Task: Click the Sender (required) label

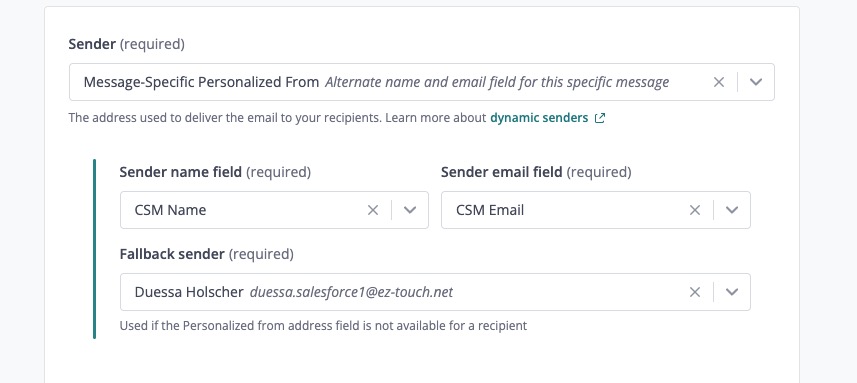Action: [x=126, y=44]
